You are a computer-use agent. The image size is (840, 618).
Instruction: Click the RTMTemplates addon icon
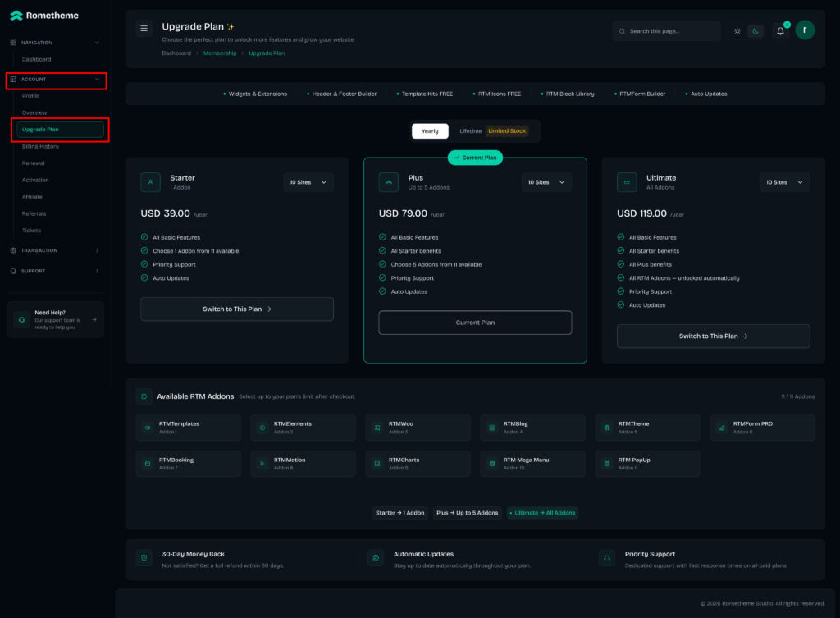tap(148, 428)
